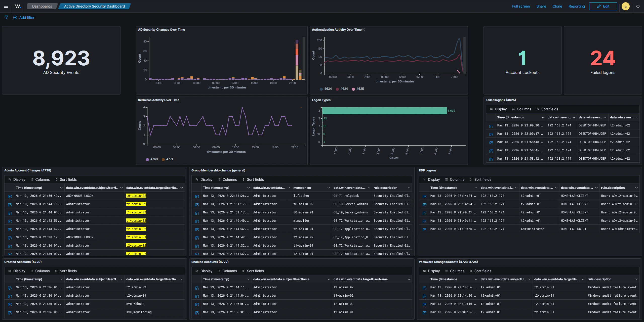Click the Wazuh logo in the top bar
This screenshot has height=322, width=644.
(18, 6)
